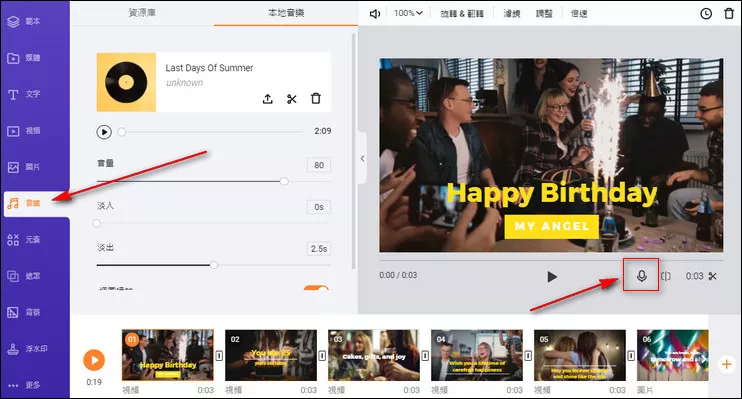Select scene 06 image thumbnail
The height and width of the screenshot is (399, 742).
tap(672, 355)
